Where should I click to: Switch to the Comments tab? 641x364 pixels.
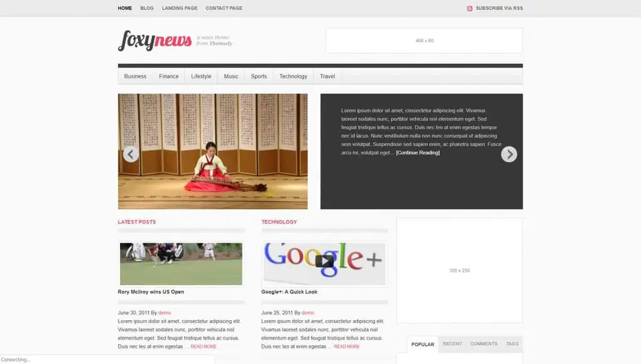point(484,344)
